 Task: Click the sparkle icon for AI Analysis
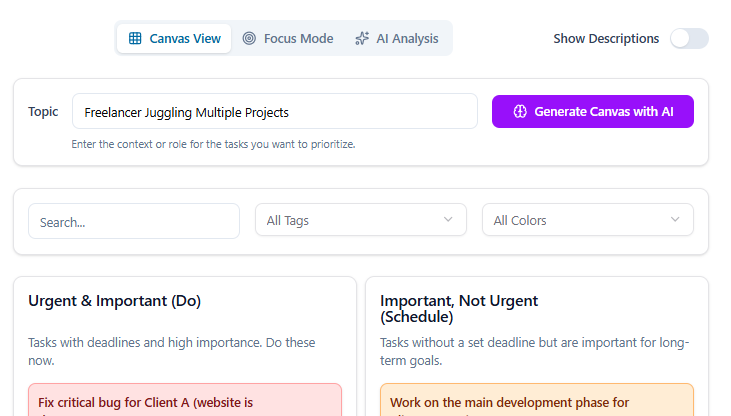tap(362, 39)
